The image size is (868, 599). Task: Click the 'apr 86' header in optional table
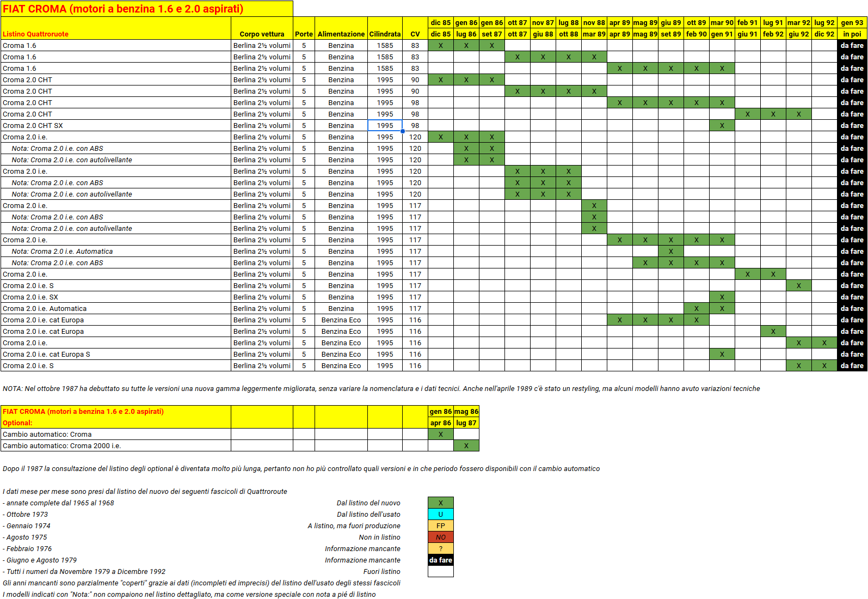(441, 423)
